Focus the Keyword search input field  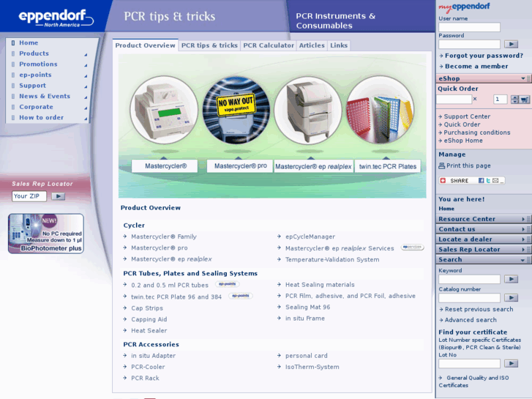pyautogui.click(x=469, y=279)
